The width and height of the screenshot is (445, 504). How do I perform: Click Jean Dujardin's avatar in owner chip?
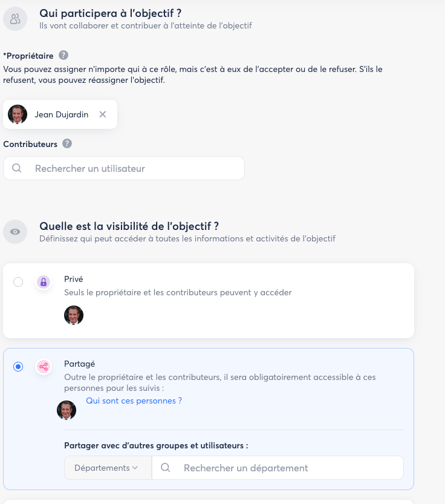coord(18,114)
